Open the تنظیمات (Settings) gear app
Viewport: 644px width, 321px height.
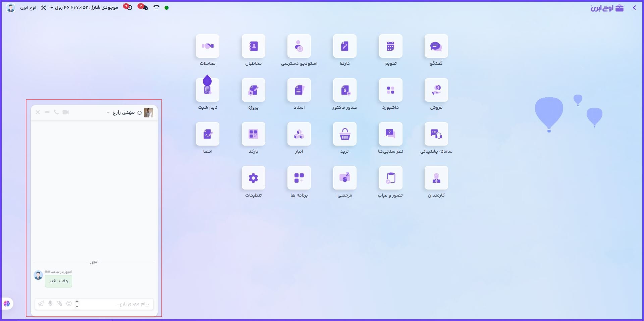[253, 178]
